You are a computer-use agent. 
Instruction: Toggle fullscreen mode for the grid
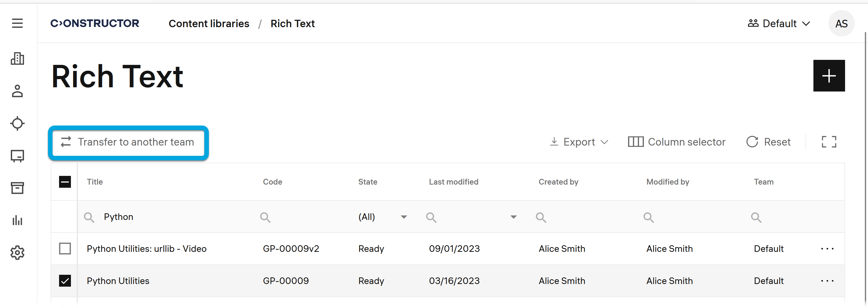pos(828,142)
